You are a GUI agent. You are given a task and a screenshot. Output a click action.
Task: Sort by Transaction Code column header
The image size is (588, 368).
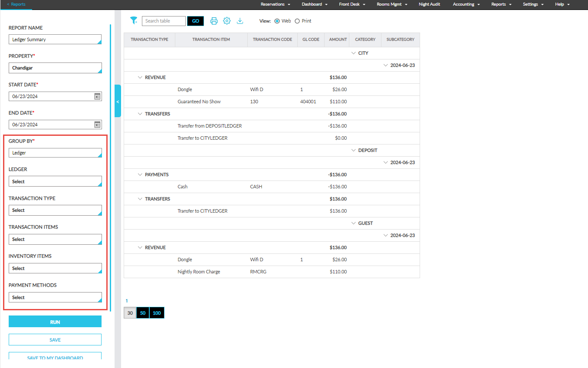(x=273, y=39)
